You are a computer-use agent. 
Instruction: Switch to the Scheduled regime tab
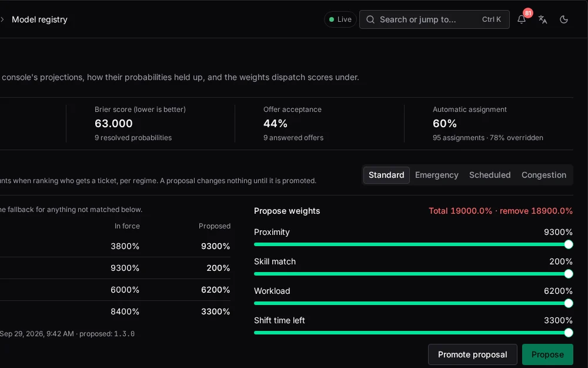coord(490,175)
